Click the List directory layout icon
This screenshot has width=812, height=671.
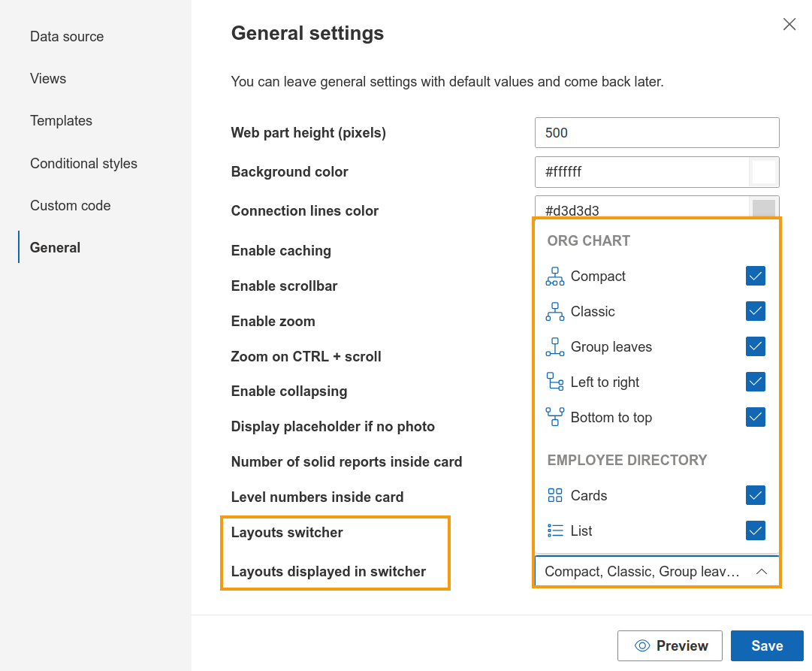(x=554, y=530)
